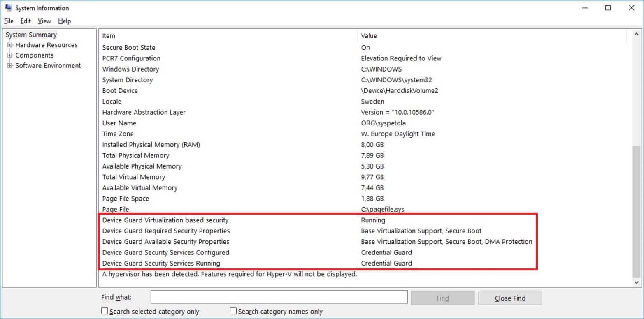Select Device Guard Security Services Running row
The image size is (644, 319).
point(362,263)
